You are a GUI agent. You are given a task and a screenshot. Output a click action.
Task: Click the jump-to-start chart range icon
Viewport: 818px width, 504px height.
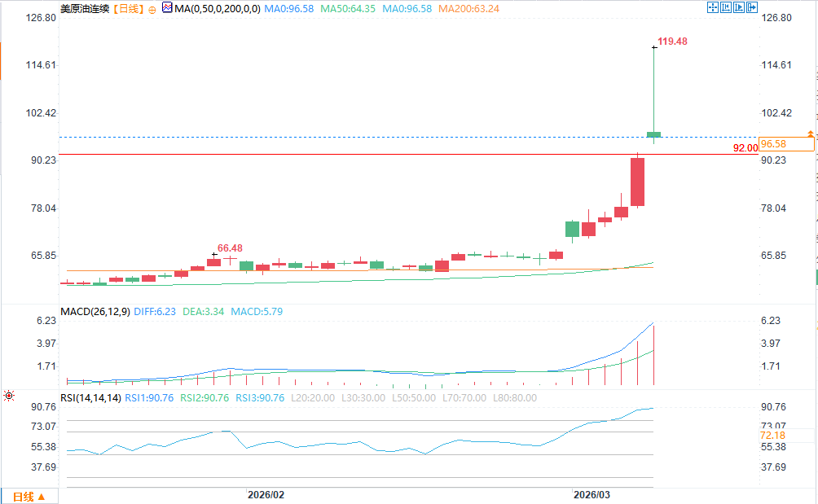[x=726, y=7]
